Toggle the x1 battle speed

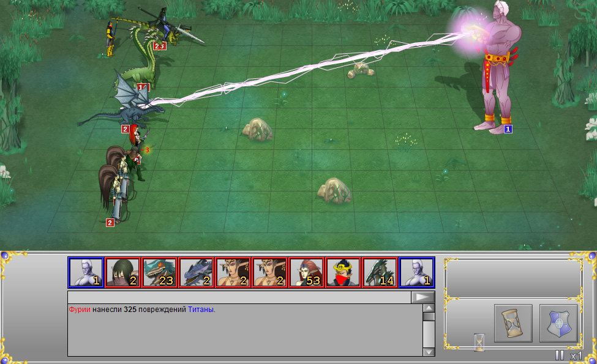click(x=576, y=355)
